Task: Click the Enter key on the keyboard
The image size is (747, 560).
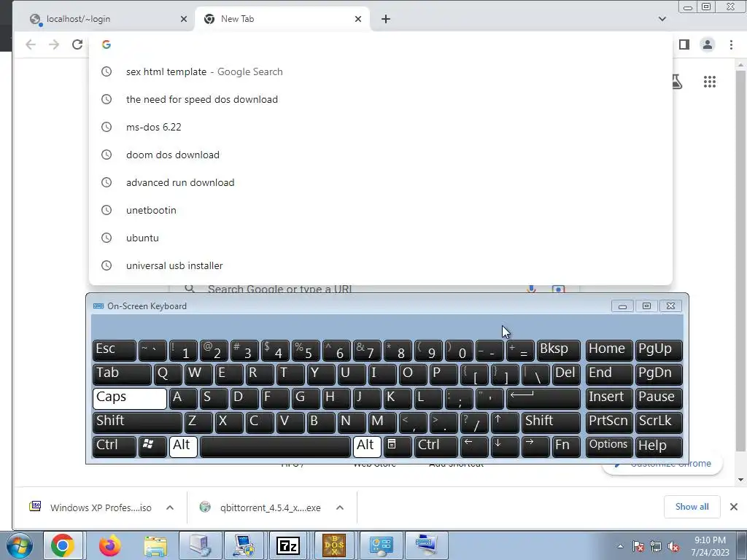Action: tap(543, 398)
